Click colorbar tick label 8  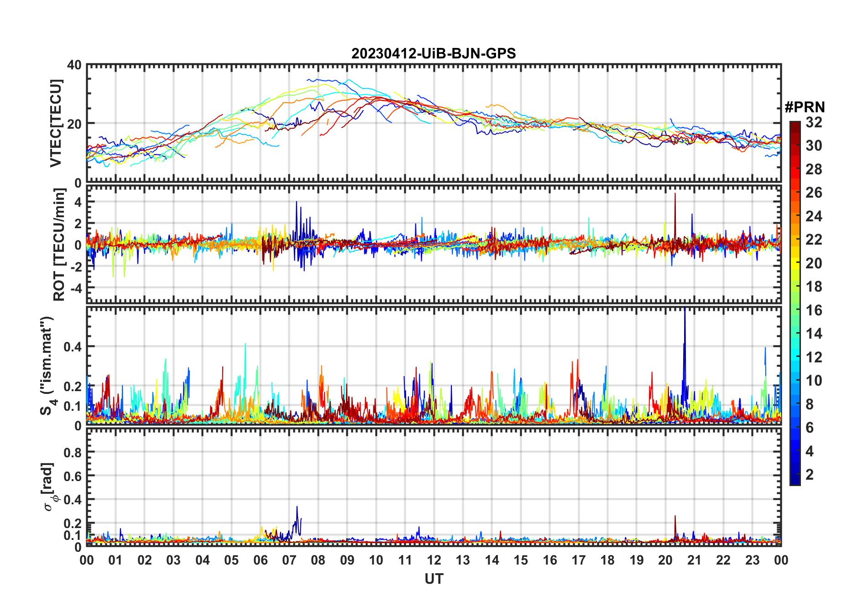810,404
